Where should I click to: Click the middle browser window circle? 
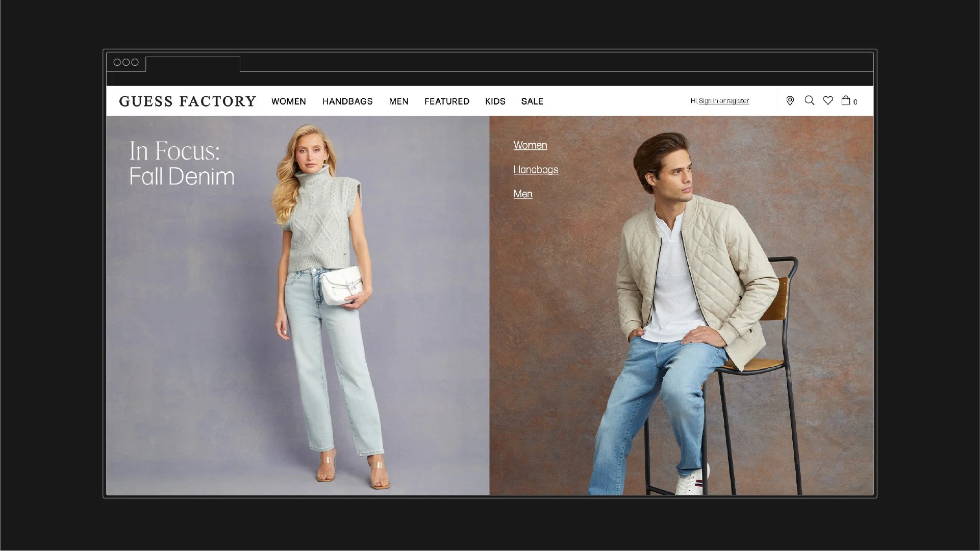[x=126, y=62]
